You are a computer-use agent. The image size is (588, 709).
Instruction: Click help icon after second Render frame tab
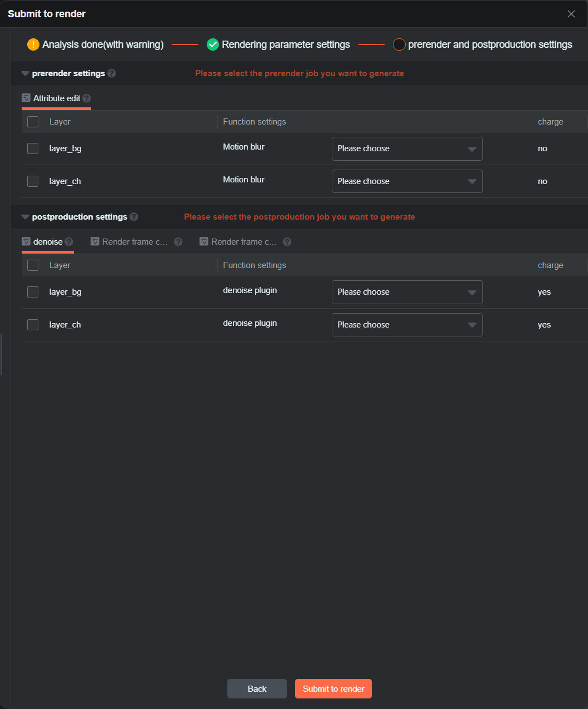click(x=287, y=242)
